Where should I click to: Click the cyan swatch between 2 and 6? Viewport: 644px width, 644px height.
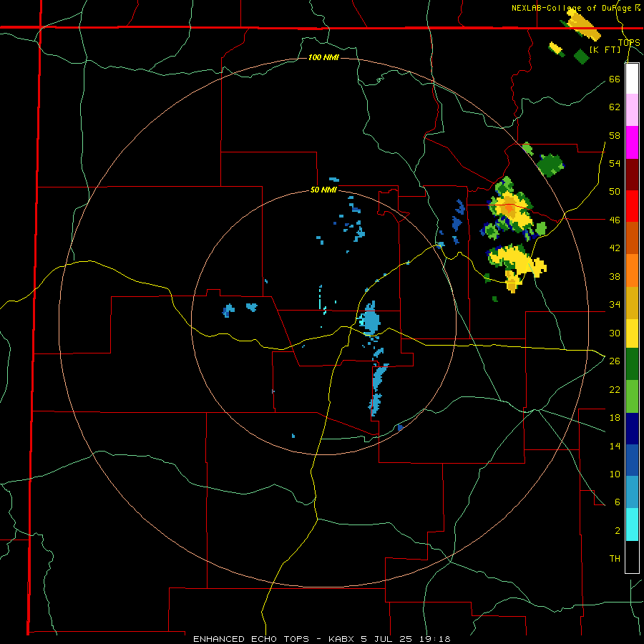coord(632,525)
